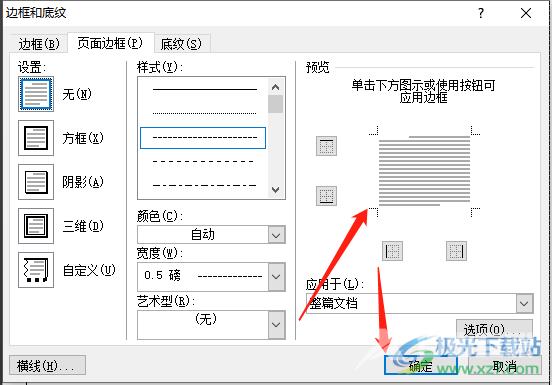Image resolution: width=552 pixels, height=385 pixels.
Task: Select the 三维(D) 3D border icon
Action: [x=36, y=226]
